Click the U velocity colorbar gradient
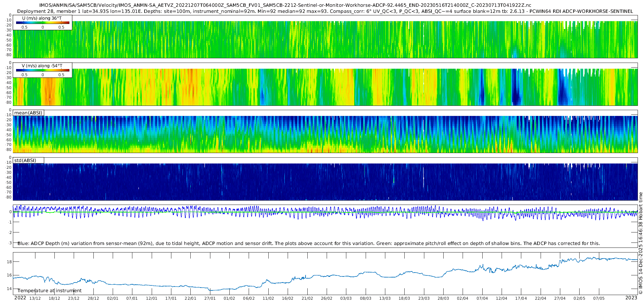Screen dimensions: 644x304 43,23
